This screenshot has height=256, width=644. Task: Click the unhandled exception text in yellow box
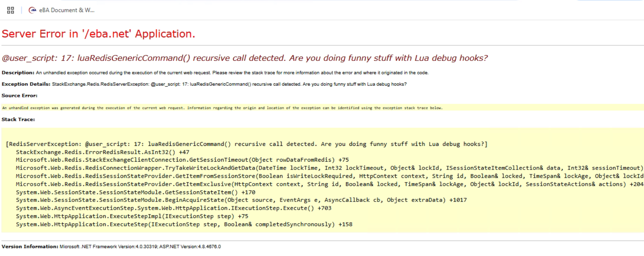click(x=222, y=108)
